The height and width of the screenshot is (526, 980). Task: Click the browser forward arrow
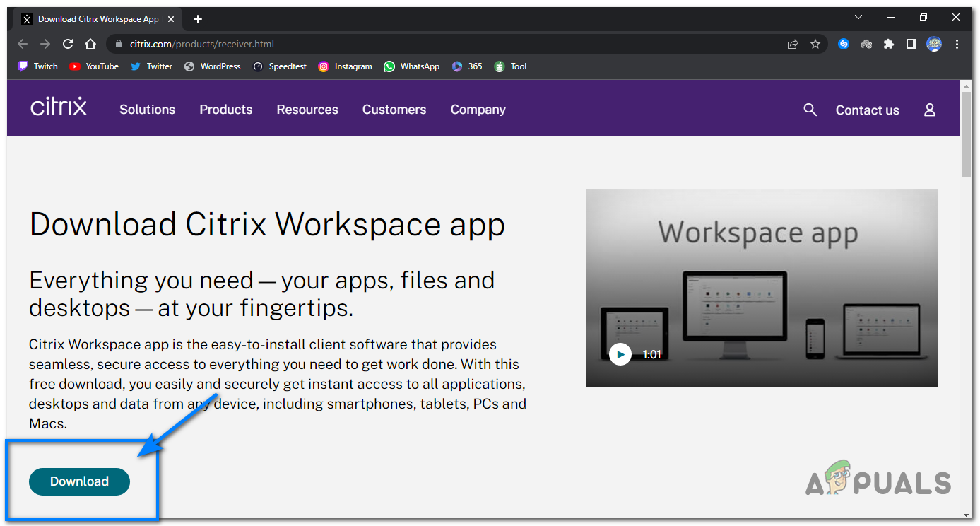pyautogui.click(x=45, y=44)
